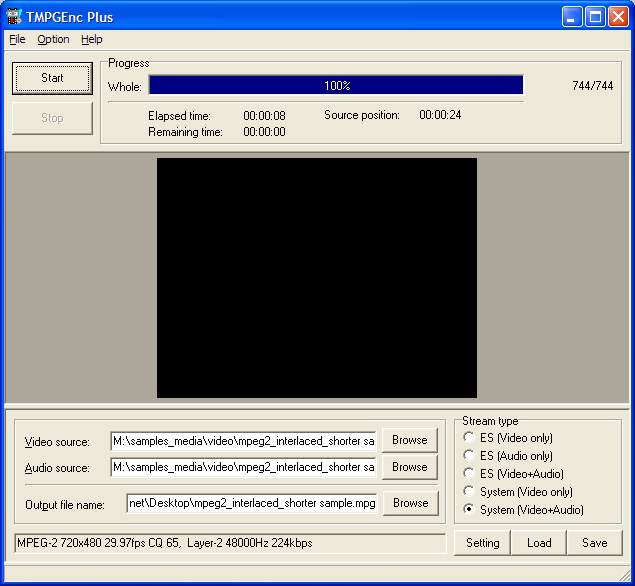
Task: Click the black video preview area
Action: pyautogui.click(x=317, y=278)
